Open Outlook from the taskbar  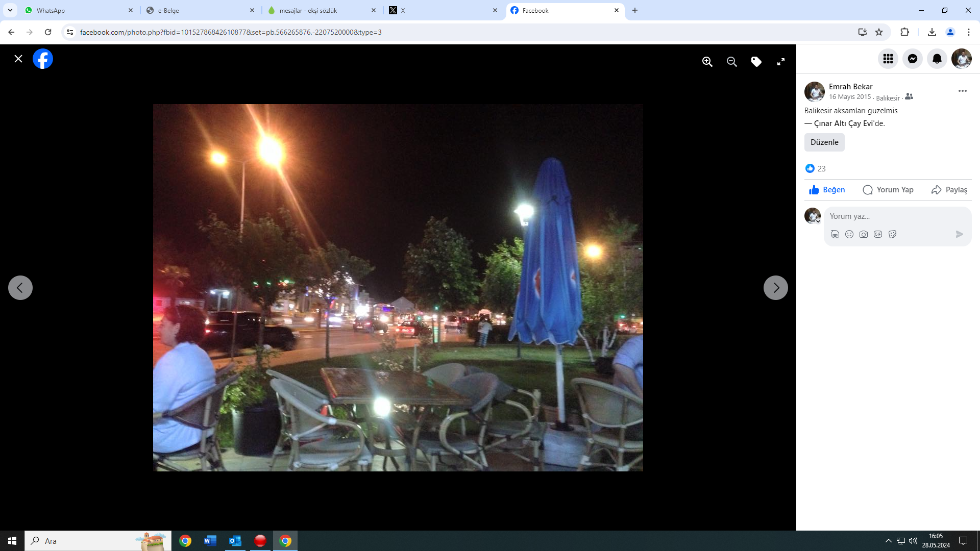click(x=235, y=541)
